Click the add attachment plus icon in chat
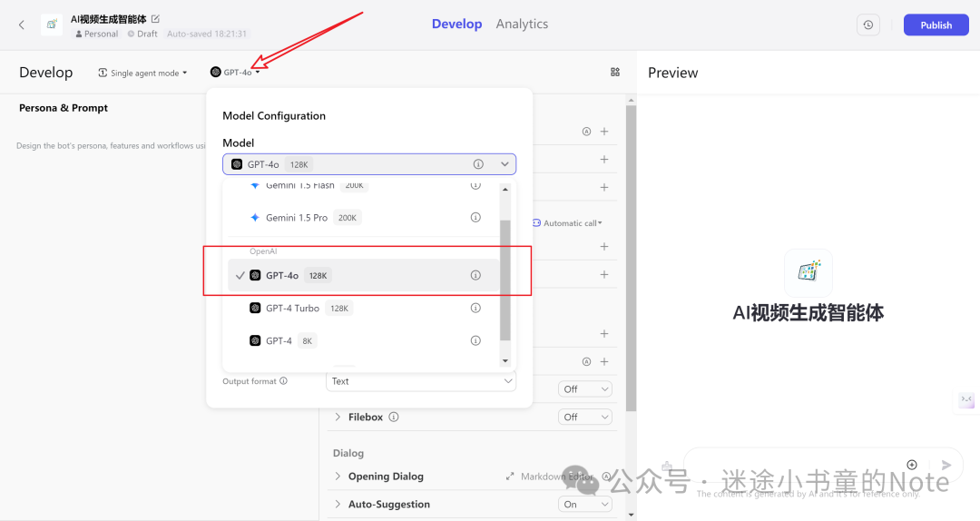This screenshot has width=980, height=521. 912,465
